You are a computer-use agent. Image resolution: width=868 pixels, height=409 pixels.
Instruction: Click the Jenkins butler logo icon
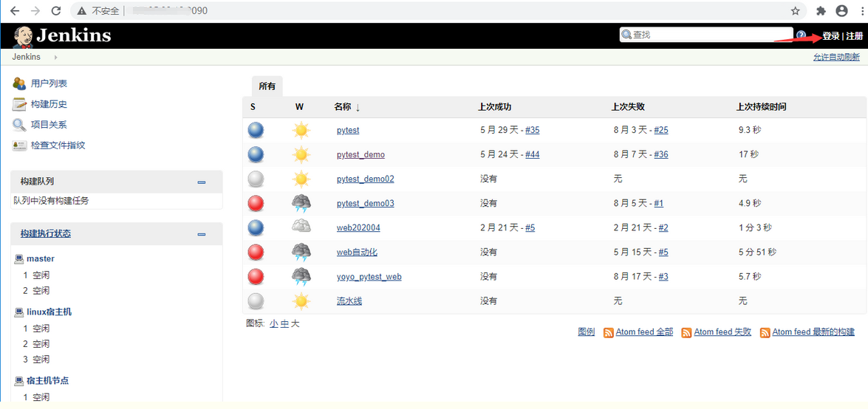pos(23,36)
